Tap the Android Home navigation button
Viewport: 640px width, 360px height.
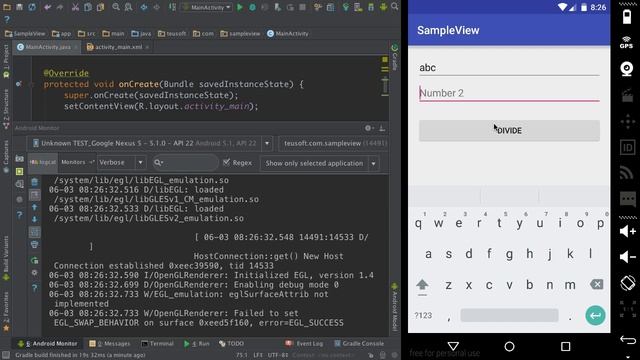(509, 347)
